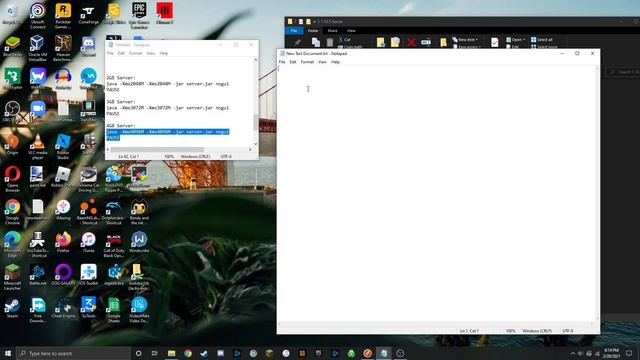
Task: Open GOG GALAXY desktop shortcut
Action: tap(63, 275)
